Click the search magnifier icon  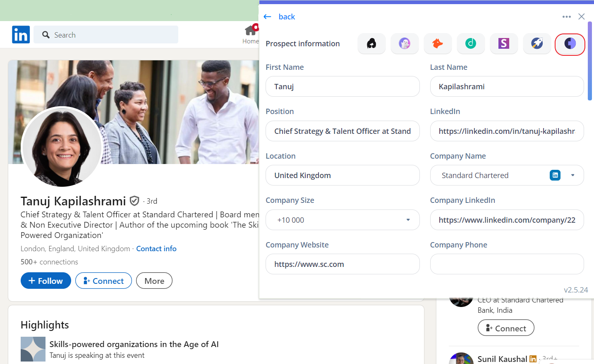tap(46, 35)
